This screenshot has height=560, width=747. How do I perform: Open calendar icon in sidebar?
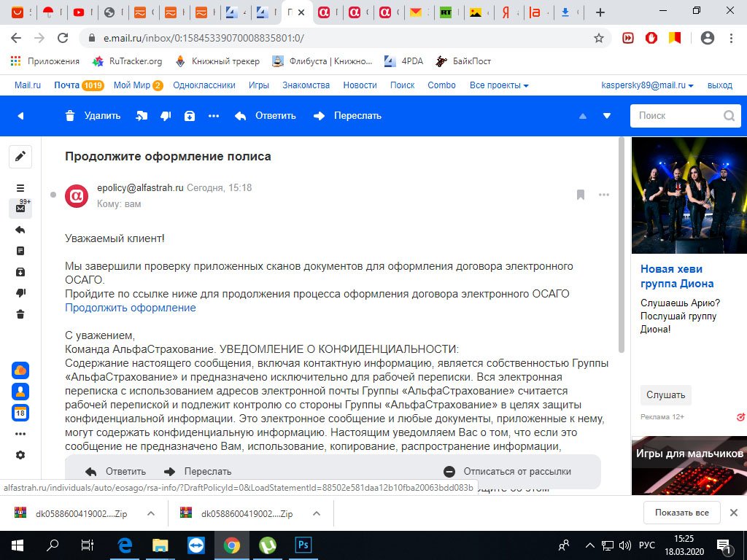20,413
